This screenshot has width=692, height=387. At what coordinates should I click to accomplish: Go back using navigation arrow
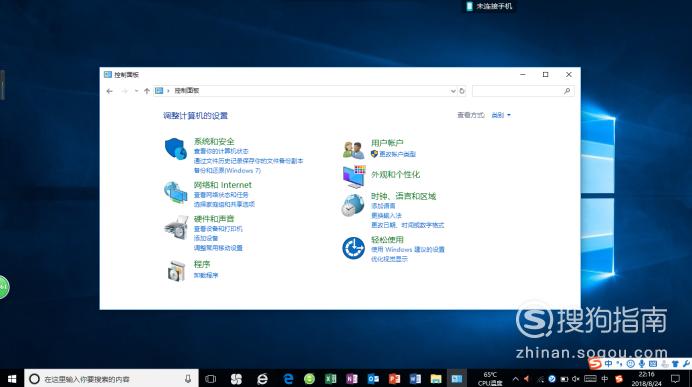(109, 91)
